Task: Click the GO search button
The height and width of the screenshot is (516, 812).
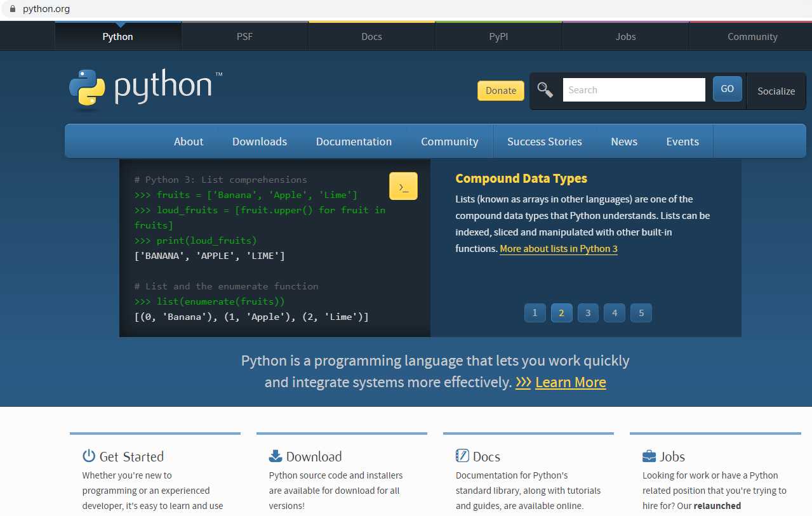Action: tap(728, 89)
